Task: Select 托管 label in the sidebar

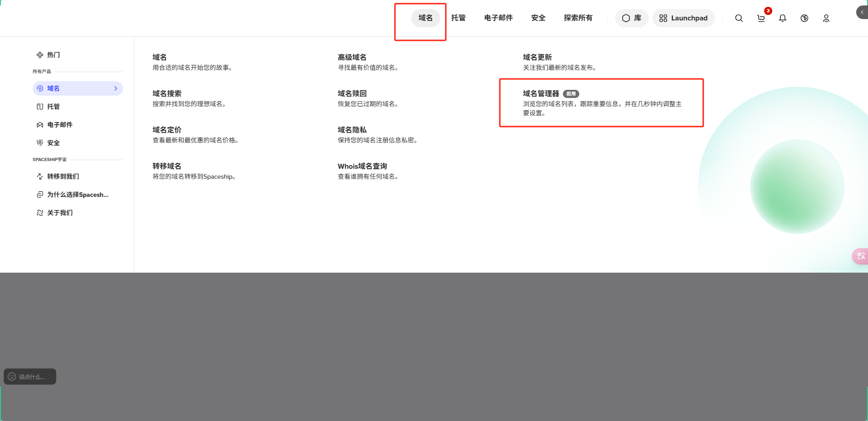Action: pos(54,107)
